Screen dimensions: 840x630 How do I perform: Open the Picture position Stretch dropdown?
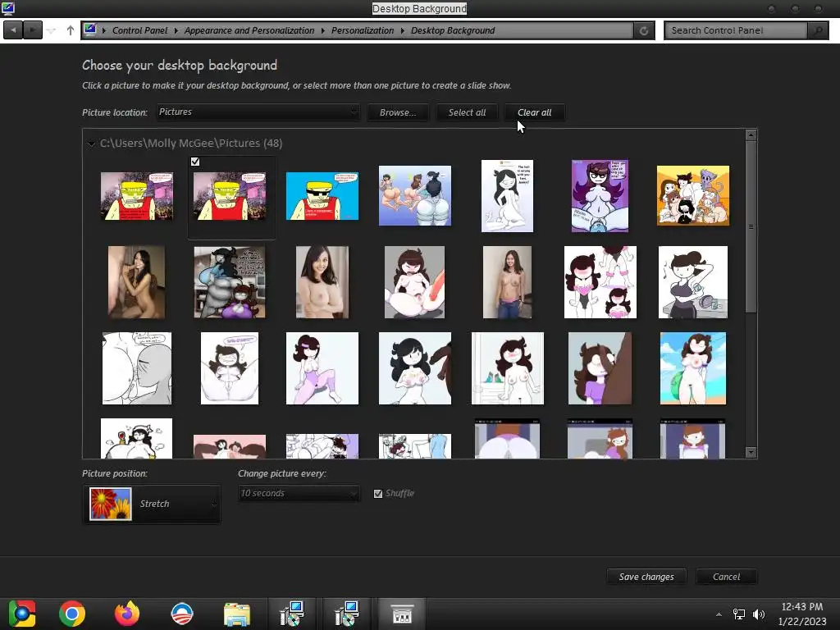pos(152,504)
